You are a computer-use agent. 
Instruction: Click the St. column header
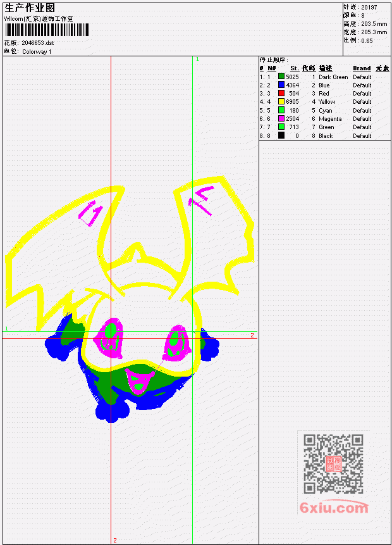coord(295,68)
